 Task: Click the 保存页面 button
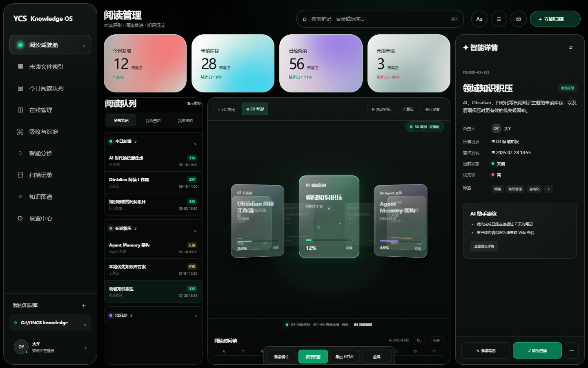click(313, 357)
